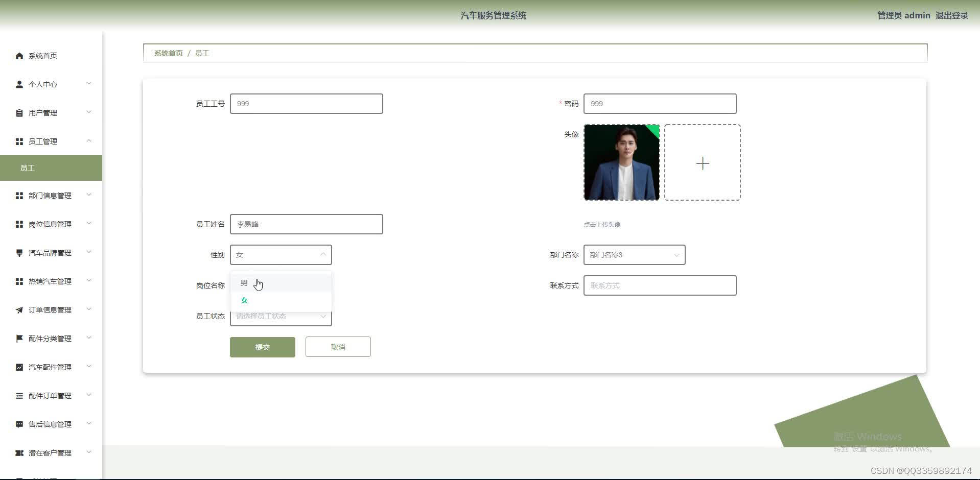
Task: Click the chart icon beside 汽车配件管理
Action: (19, 367)
